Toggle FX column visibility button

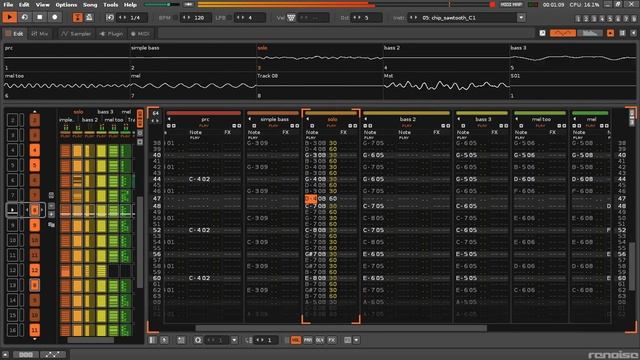(331, 340)
